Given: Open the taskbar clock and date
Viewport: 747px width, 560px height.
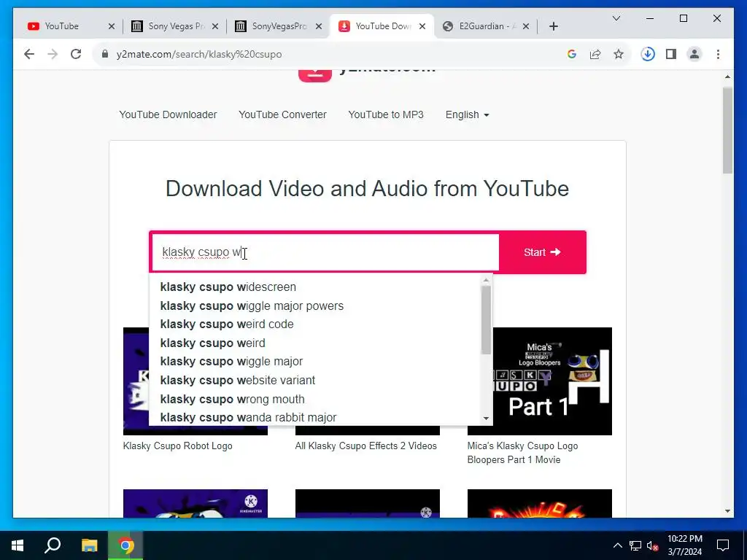Looking at the screenshot, I should [x=684, y=545].
